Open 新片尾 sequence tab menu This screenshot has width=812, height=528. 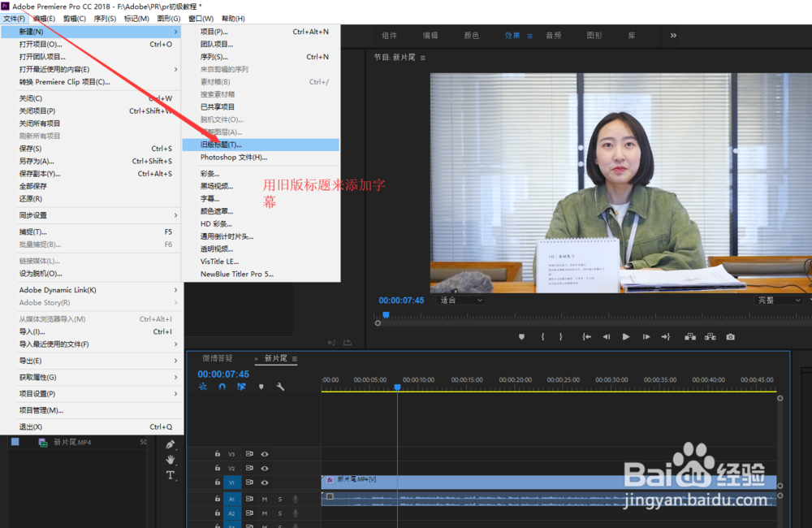click(295, 358)
